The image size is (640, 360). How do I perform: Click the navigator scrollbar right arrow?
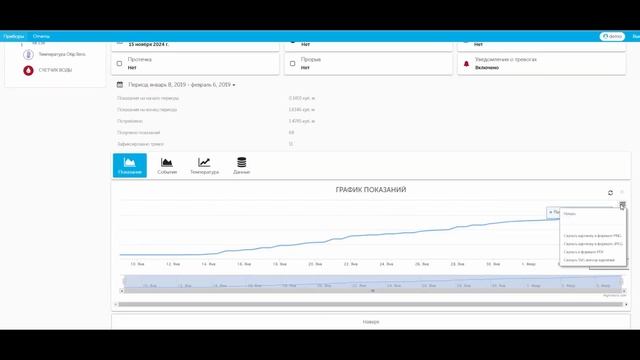624,291
